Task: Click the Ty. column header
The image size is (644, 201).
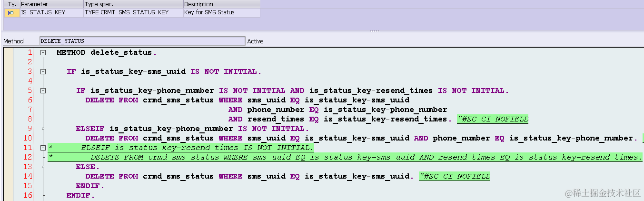Action: [12, 4]
